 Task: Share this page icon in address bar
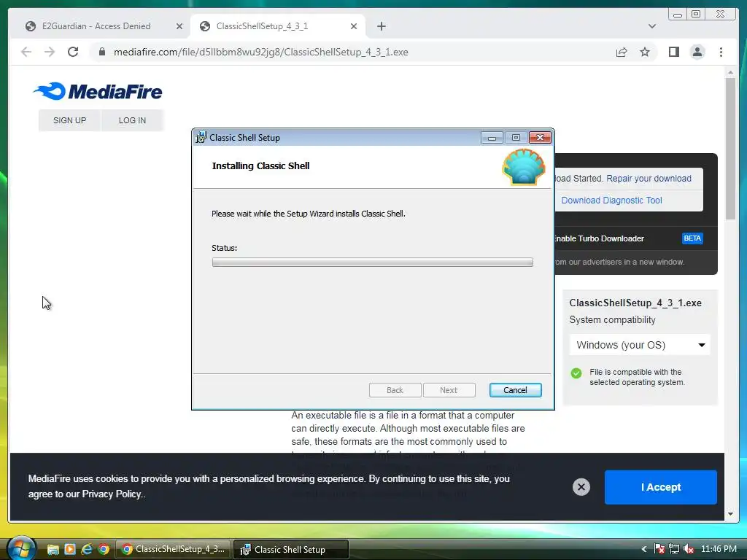(x=622, y=52)
